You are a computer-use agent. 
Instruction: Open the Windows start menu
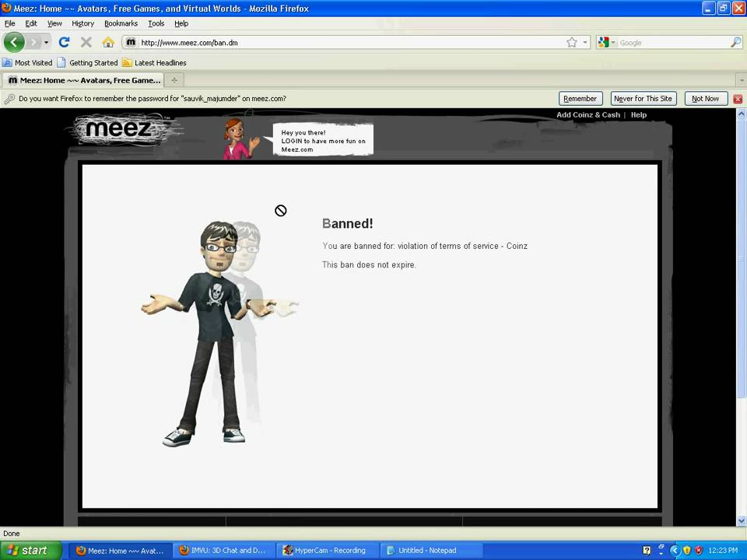tap(31, 551)
